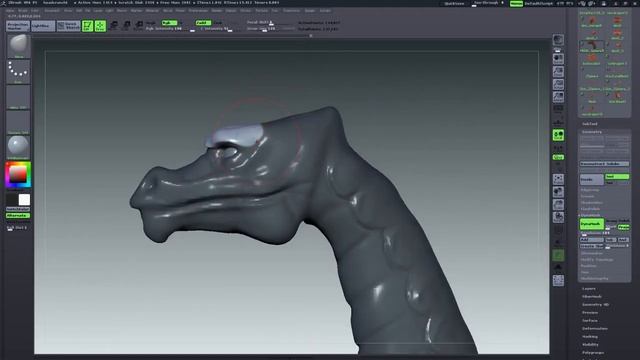Click the Draw Size slider

pyautogui.click(x=271, y=29)
